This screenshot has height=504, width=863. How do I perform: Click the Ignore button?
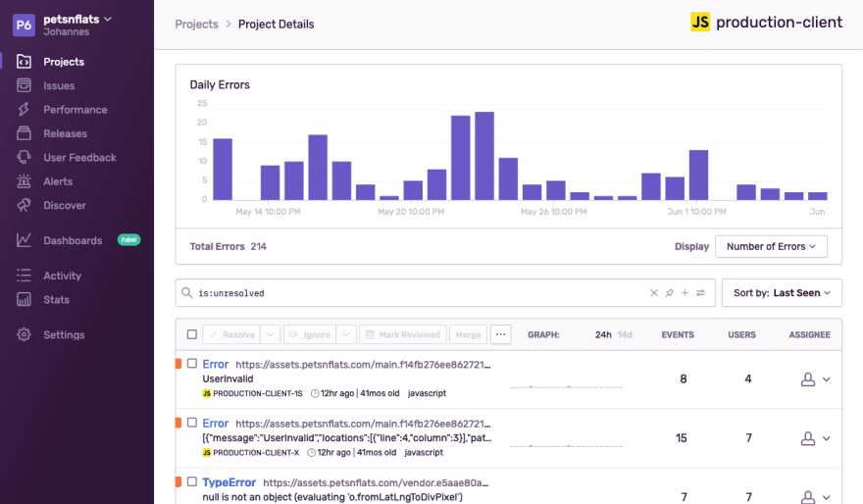pyautogui.click(x=310, y=334)
